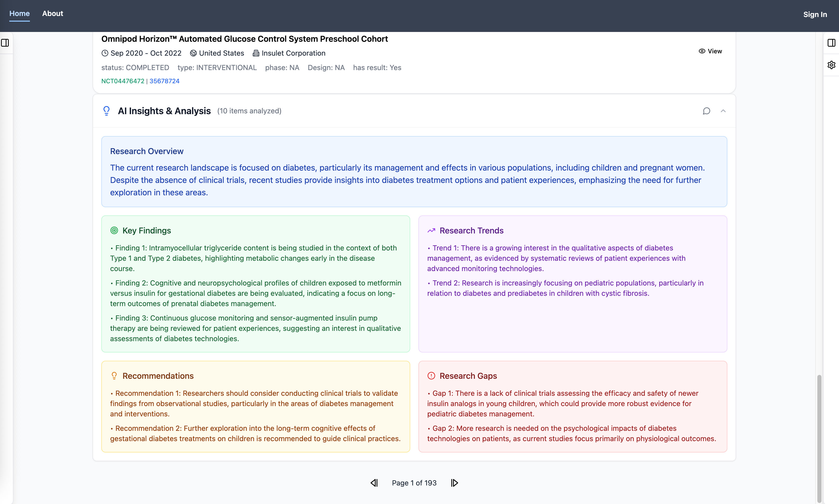Viewport: 839px width, 504px height.
Task: Click the Sign In button
Action: pos(815,15)
